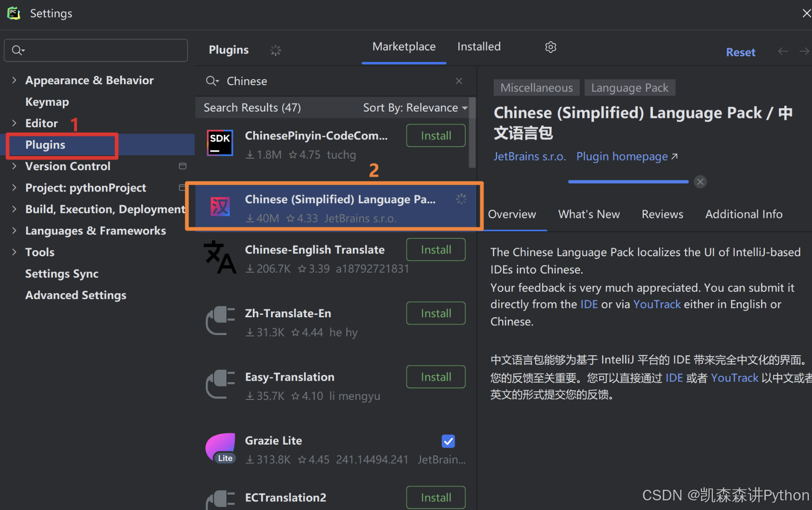Screen dimensions: 812x510
Task: Click the blue download progress bar
Action: (x=628, y=182)
